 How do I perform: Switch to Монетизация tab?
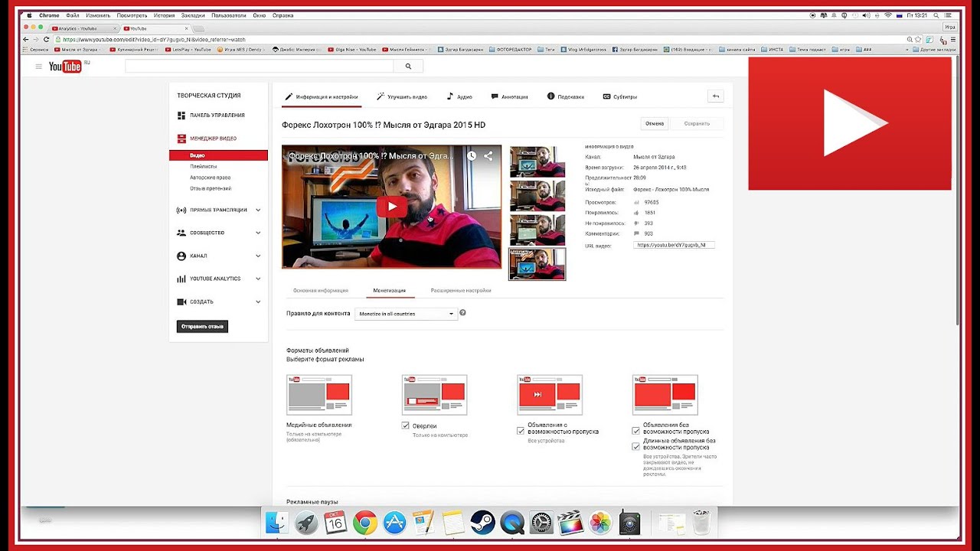(x=390, y=291)
